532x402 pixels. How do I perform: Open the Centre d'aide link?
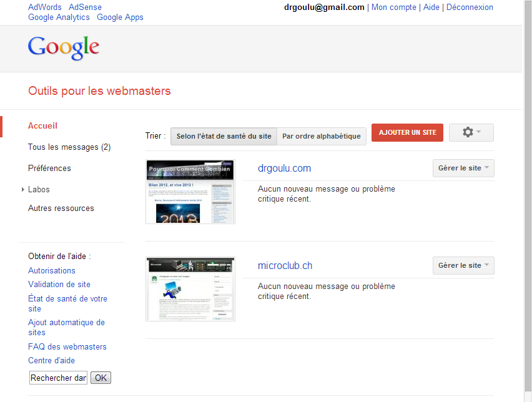pos(52,360)
